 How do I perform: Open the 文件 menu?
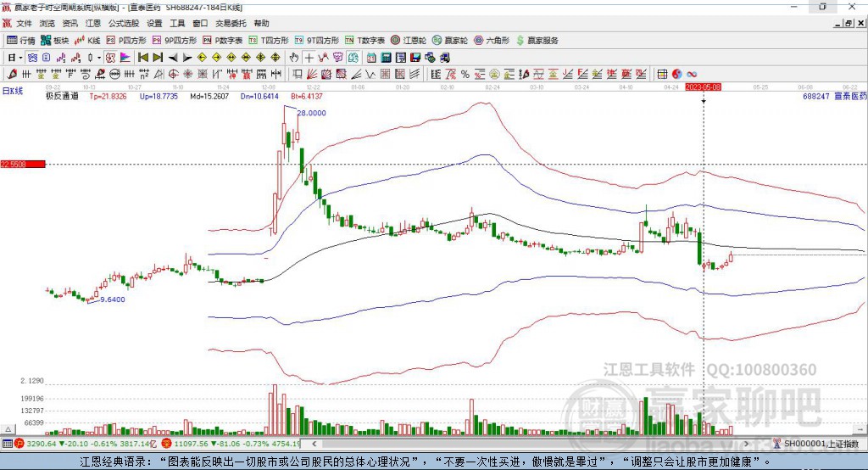pyautogui.click(x=25, y=23)
